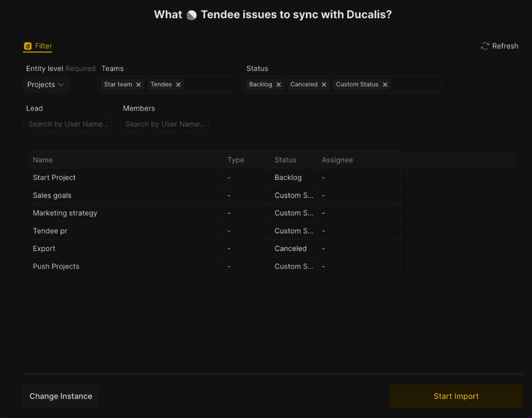Remove the Star team tag
Viewport: 532px width, 418px height.
tap(138, 85)
